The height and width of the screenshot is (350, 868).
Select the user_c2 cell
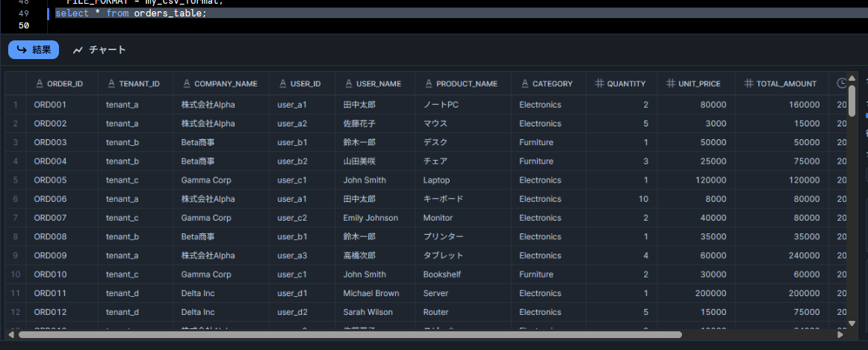click(x=303, y=218)
